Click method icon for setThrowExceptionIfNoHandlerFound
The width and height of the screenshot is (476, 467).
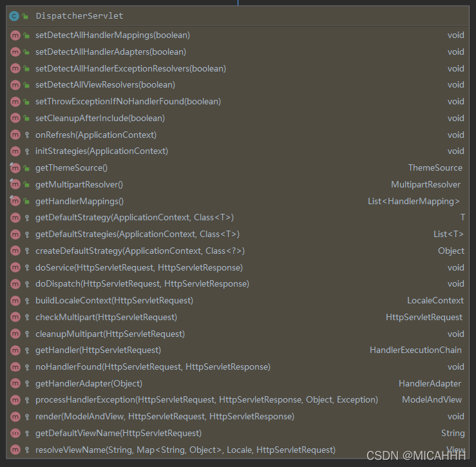(15, 102)
